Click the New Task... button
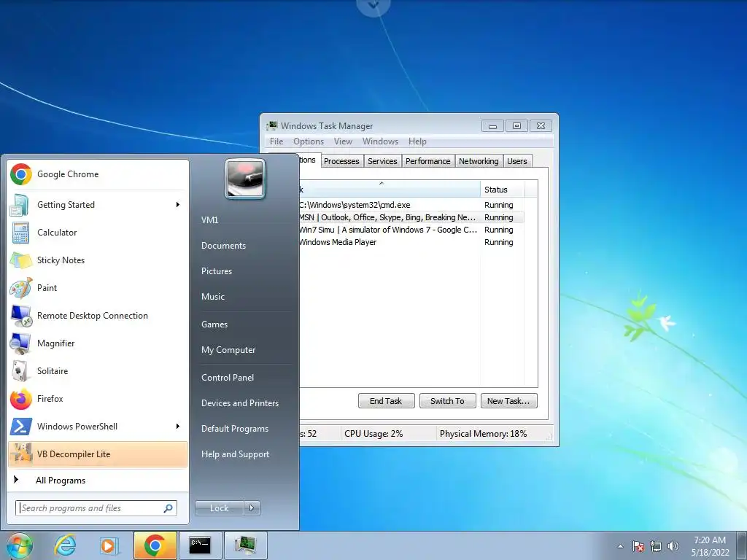The height and width of the screenshot is (560, 747). tap(508, 401)
